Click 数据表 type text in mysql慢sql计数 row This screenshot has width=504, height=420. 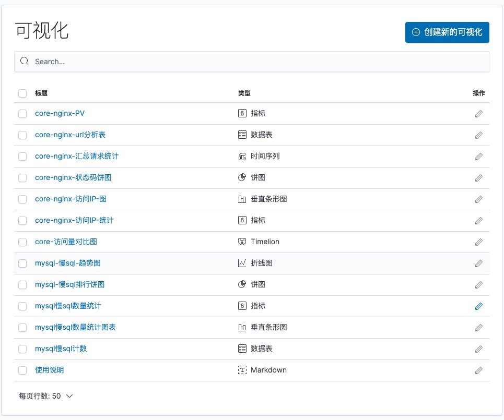click(262, 349)
